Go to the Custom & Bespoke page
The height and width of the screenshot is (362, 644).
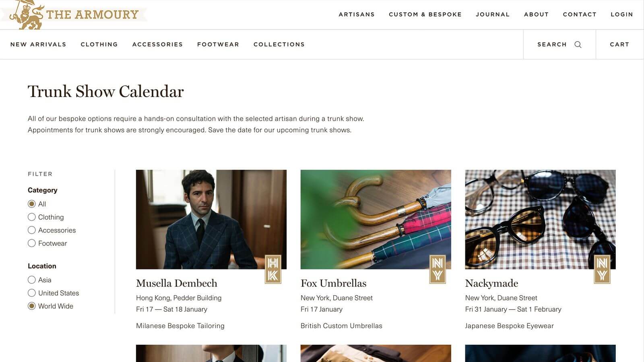pyautogui.click(x=425, y=14)
